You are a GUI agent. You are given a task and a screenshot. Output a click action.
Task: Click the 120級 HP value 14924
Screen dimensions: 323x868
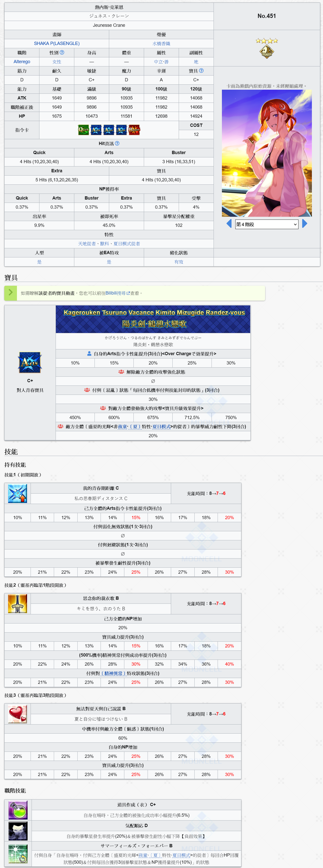(196, 116)
